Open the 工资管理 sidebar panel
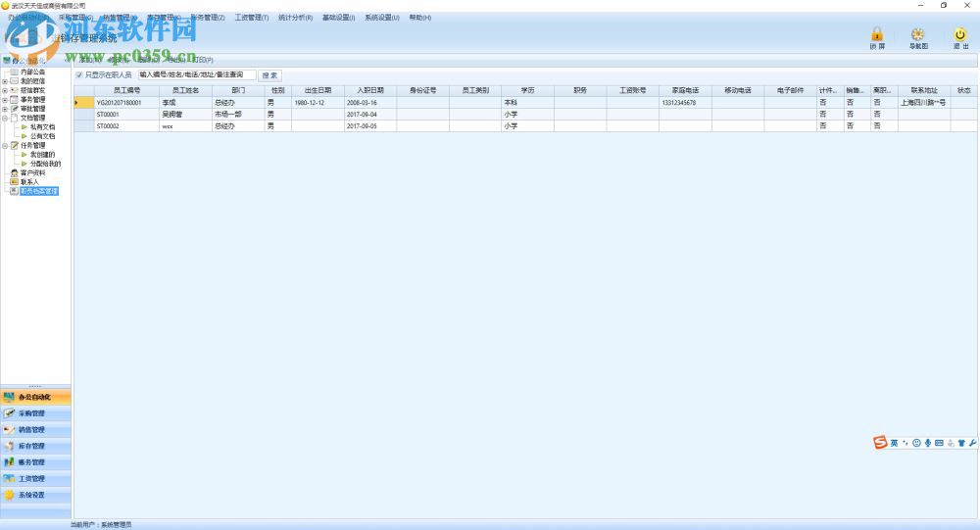 pyautogui.click(x=35, y=478)
